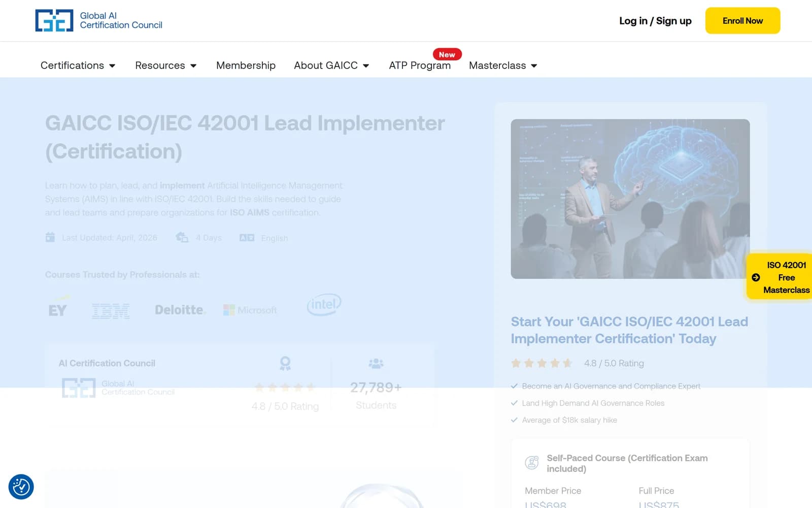Click the Deloitte company logo
The width and height of the screenshot is (812, 508).
pos(180,309)
